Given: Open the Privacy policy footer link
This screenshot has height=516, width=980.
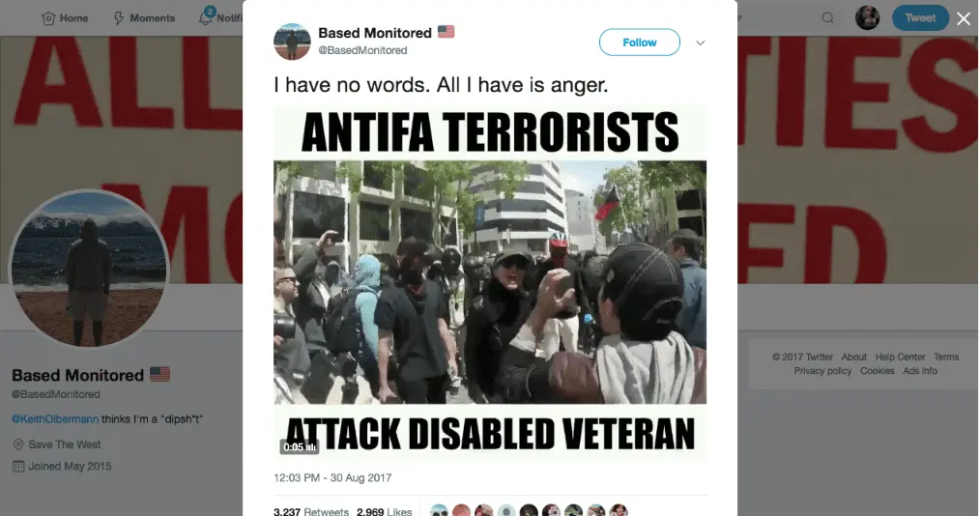Looking at the screenshot, I should (x=822, y=371).
